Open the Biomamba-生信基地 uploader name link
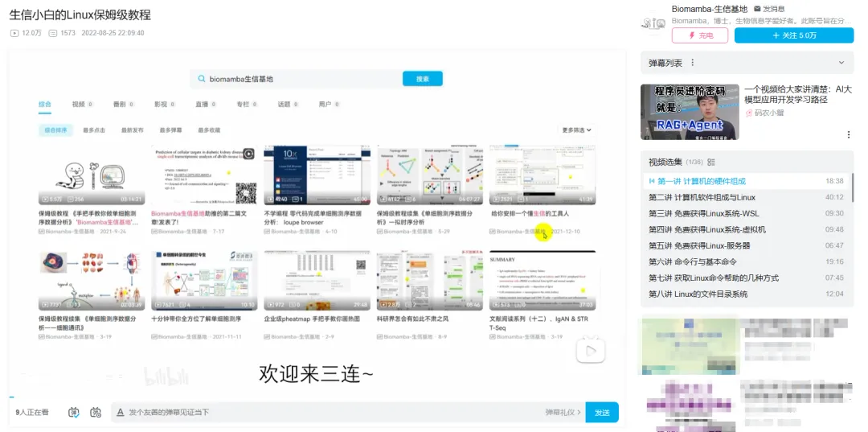This screenshot has height=432, width=868. point(709,10)
